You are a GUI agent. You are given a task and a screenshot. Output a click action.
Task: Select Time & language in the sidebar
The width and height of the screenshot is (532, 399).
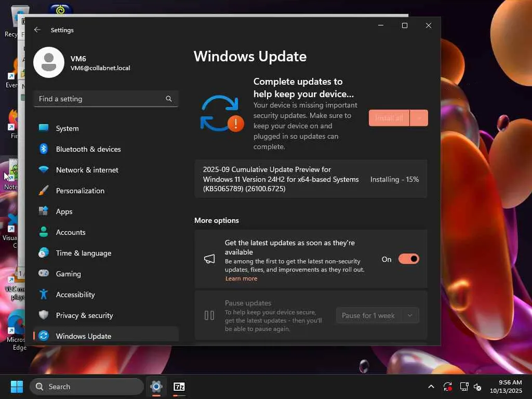[106, 253]
